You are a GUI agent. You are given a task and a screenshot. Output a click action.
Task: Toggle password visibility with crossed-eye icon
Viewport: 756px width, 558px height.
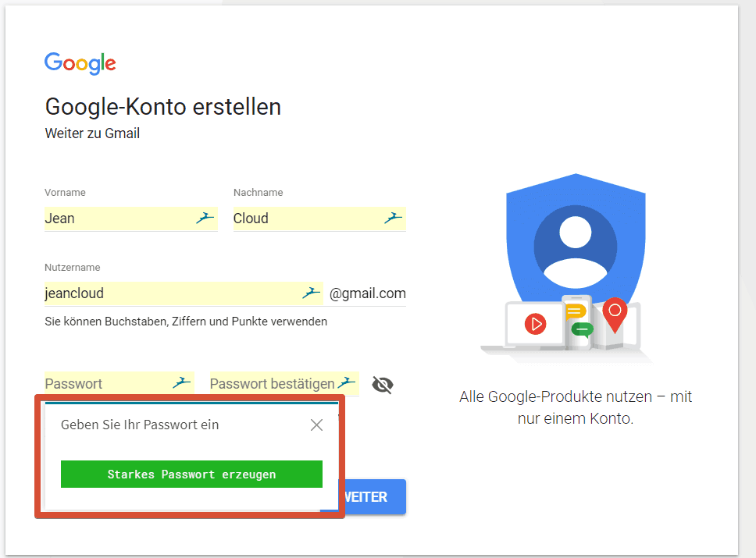383,385
